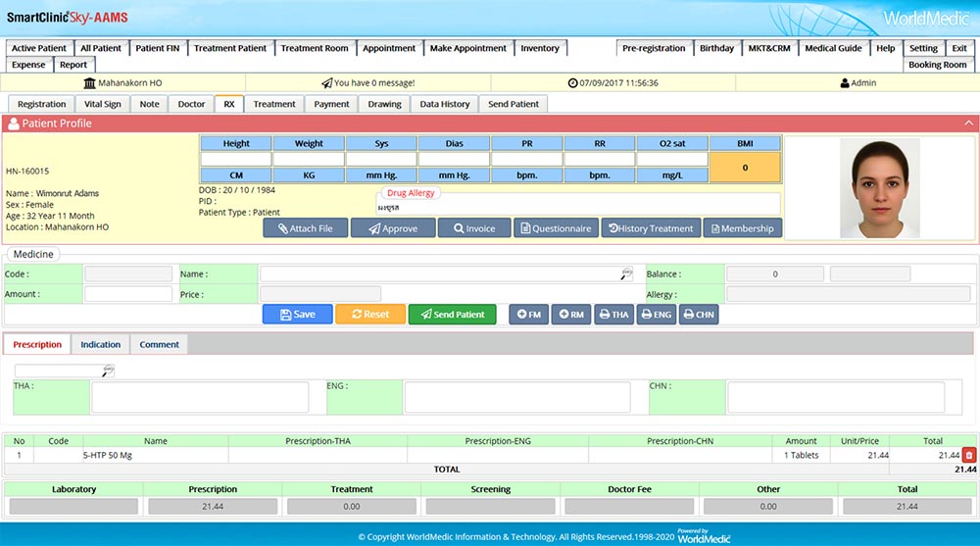Open the Inventory menu
980x546 pixels.
click(540, 48)
